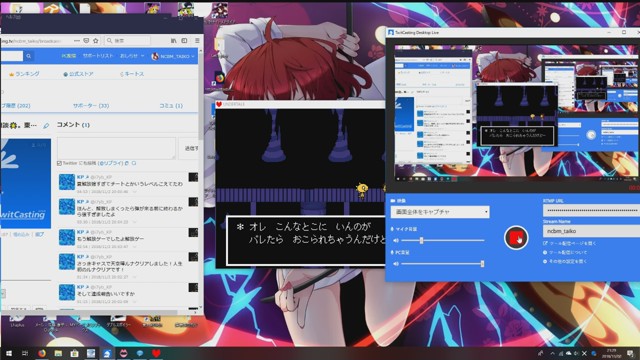Click the TwitCasting broadcast thumbnail image

[26, 183]
